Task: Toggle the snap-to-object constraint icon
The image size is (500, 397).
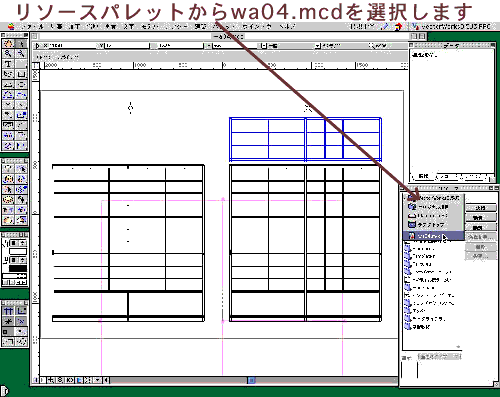Action: point(21,311)
